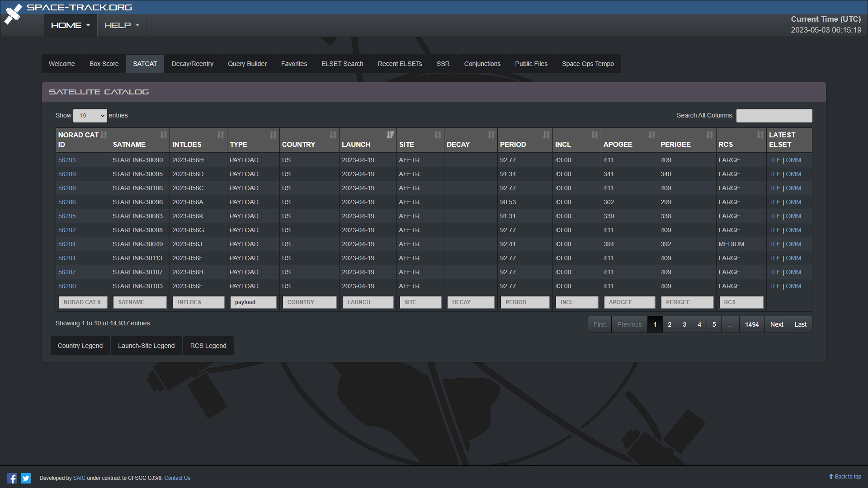Open NORAD ID 56293 link
The width and height of the screenshot is (868, 488).
pyautogui.click(x=67, y=160)
